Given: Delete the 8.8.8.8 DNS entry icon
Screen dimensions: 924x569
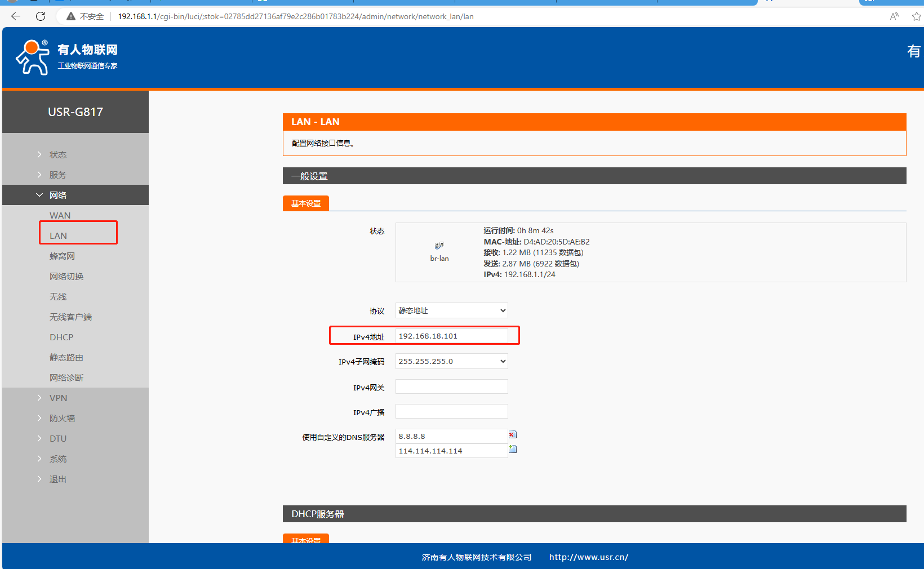Looking at the screenshot, I should pyautogui.click(x=512, y=435).
